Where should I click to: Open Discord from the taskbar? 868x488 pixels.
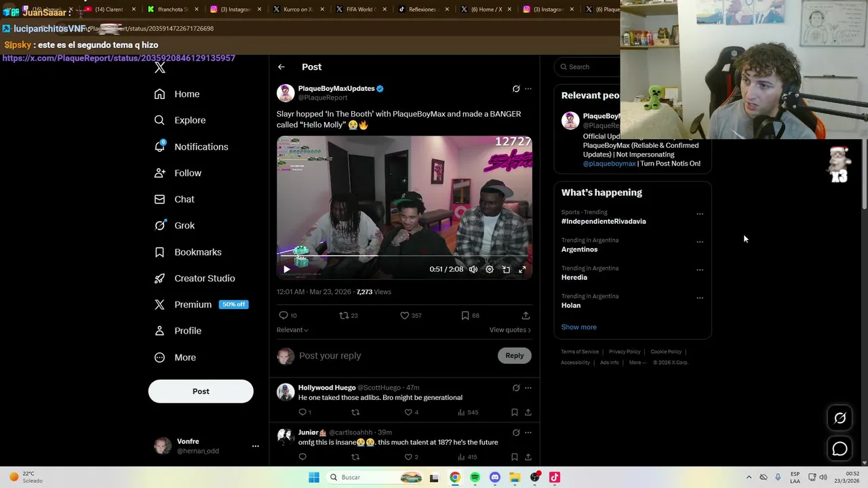click(495, 477)
